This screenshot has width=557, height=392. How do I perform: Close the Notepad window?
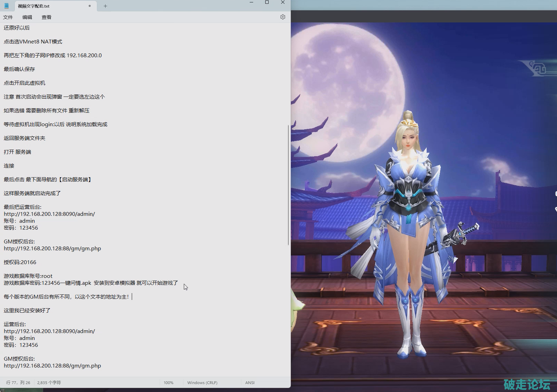pyautogui.click(x=283, y=2)
